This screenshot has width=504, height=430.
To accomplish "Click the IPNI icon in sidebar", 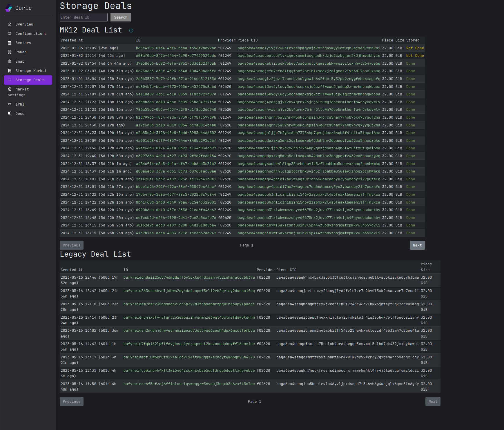I will 10,104.
